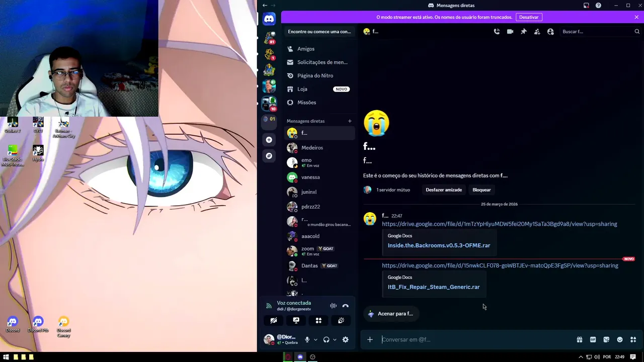Open user settings gear

click(345, 340)
